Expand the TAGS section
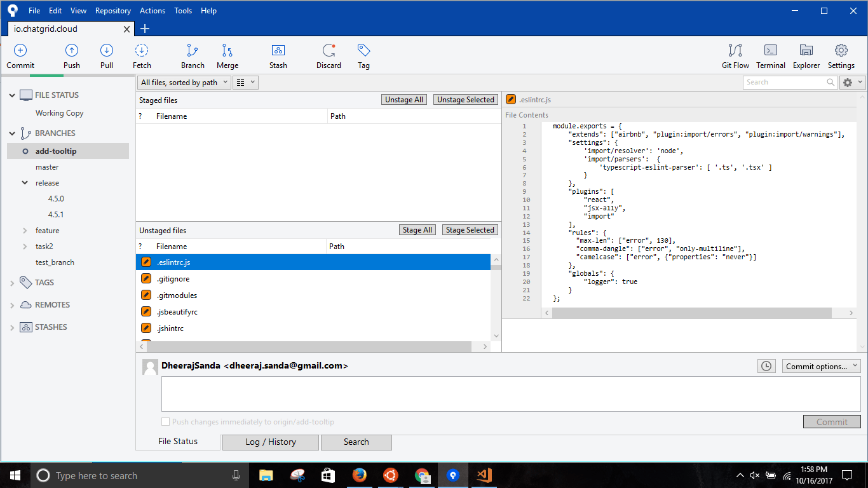 [11, 283]
